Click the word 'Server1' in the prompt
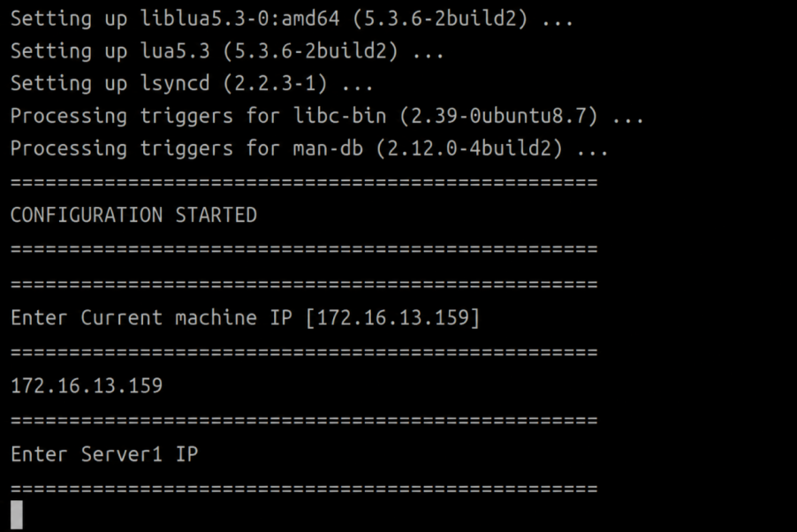The width and height of the screenshot is (797, 532). coord(122,454)
